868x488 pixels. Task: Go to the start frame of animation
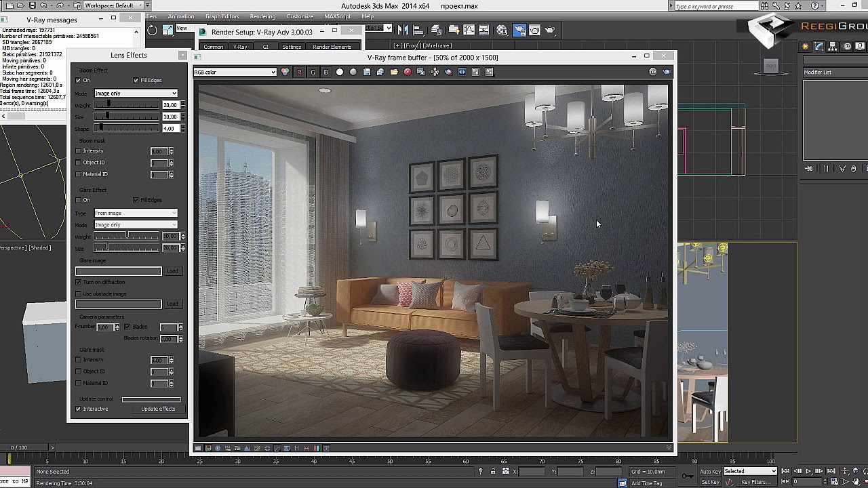coord(785,471)
